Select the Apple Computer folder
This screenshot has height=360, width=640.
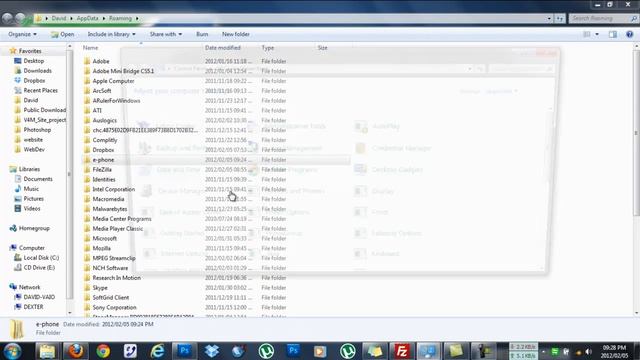coord(113,81)
